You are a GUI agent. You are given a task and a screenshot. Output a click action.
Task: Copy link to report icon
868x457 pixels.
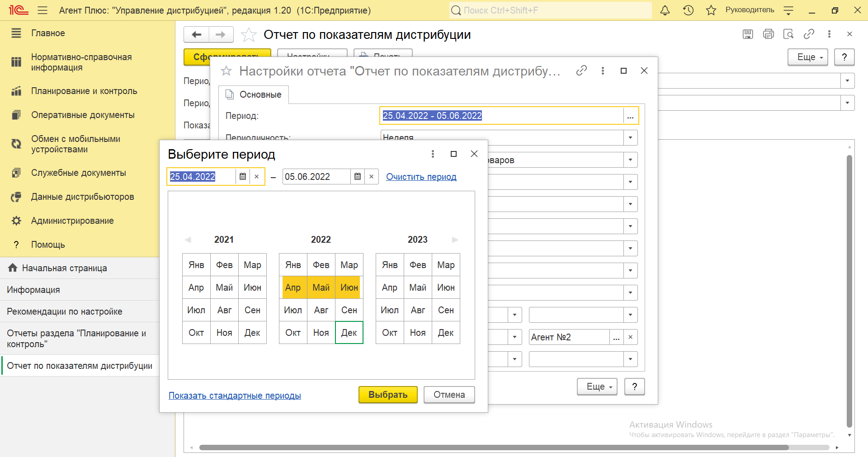tap(809, 34)
